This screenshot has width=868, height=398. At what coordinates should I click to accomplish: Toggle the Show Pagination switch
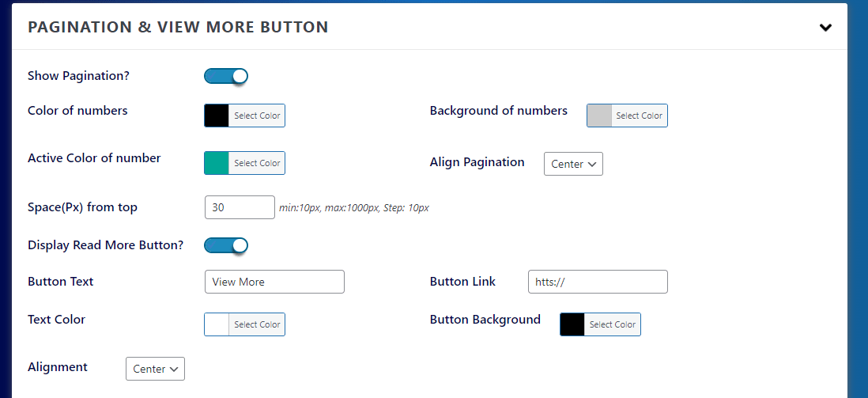click(x=226, y=77)
